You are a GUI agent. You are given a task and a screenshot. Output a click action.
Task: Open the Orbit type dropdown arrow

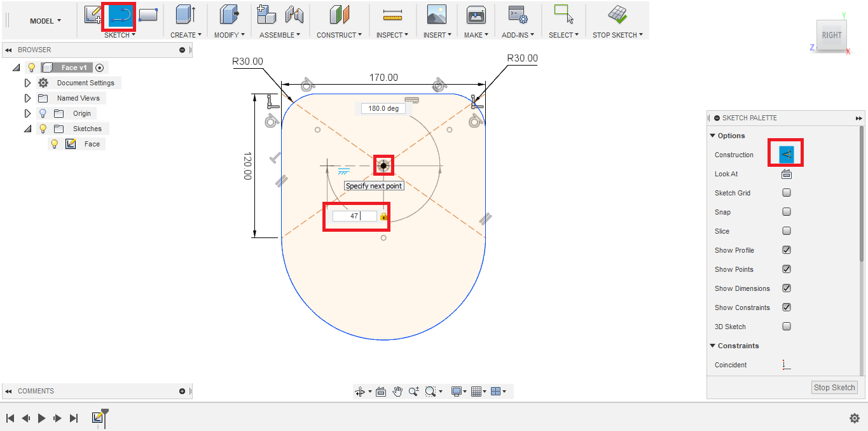pos(369,392)
